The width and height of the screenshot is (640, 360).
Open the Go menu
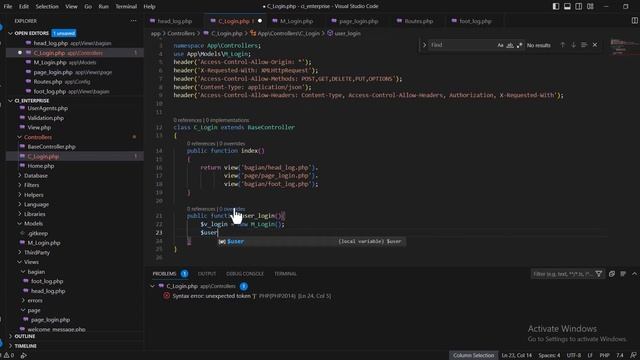click(x=88, y=7)
